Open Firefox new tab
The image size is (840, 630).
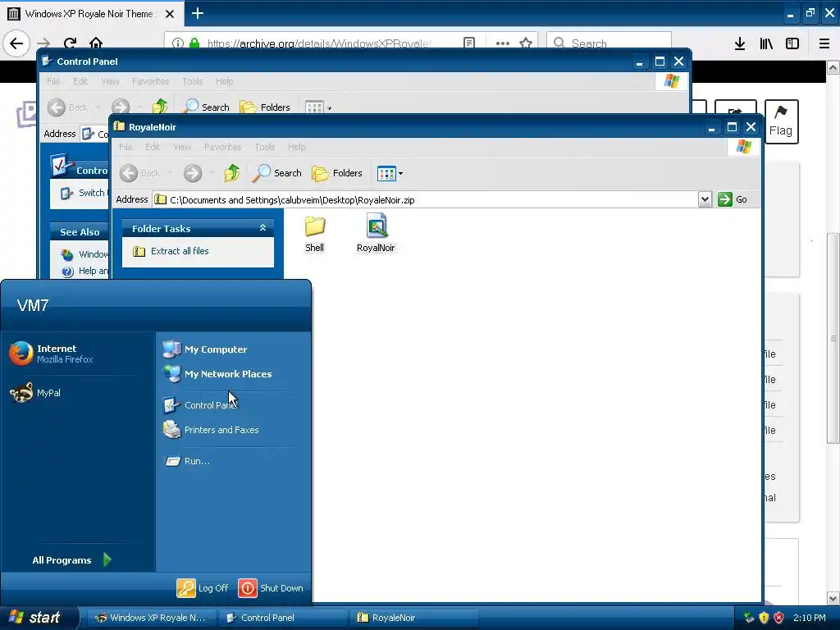click(x=197, y=13)
